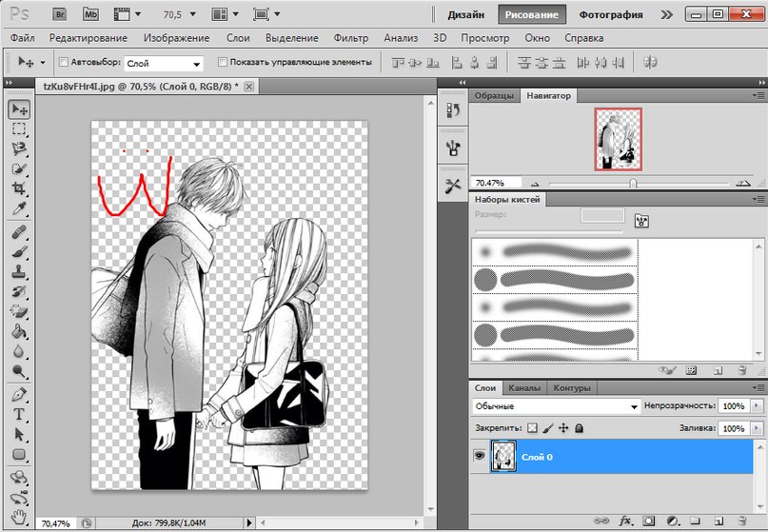Select the Pen tool

tap(19, 394)
